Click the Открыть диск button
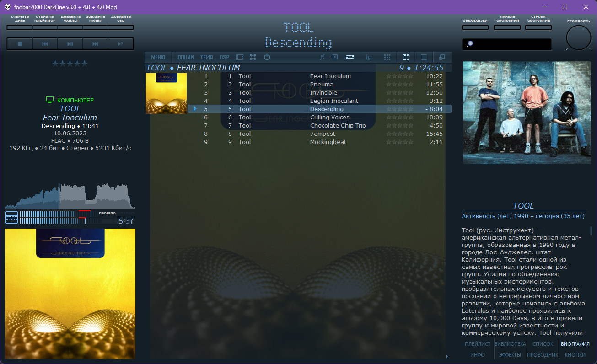The height and width of the screenshot is (364, 597). coord(20,27)
